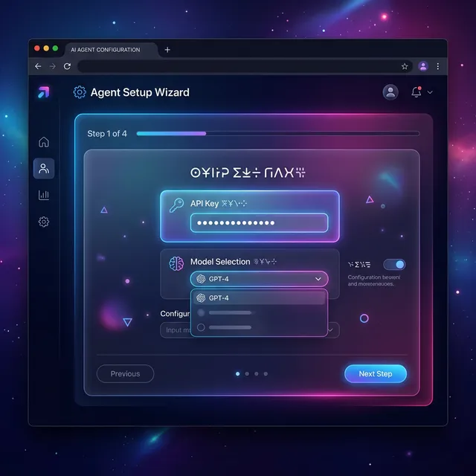Select the first step pagination dot
Screen dimensions: 476x476
tap(238, 373)
